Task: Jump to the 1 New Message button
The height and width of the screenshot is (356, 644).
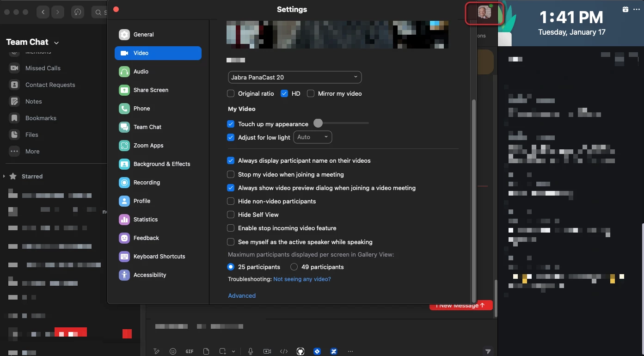Action: 461,306
